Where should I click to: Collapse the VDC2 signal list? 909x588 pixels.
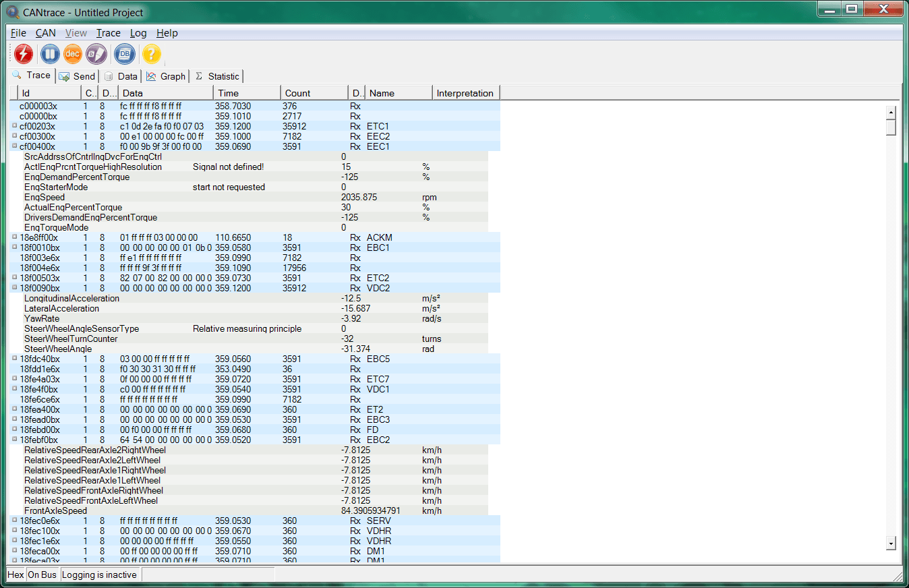pyautogui.click(x=15, y=288)
